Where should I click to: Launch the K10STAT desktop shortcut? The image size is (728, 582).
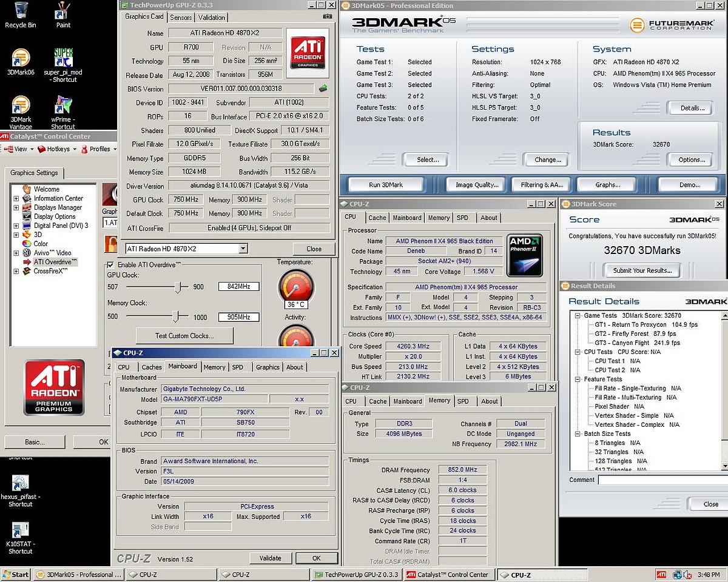click(20, 538)
